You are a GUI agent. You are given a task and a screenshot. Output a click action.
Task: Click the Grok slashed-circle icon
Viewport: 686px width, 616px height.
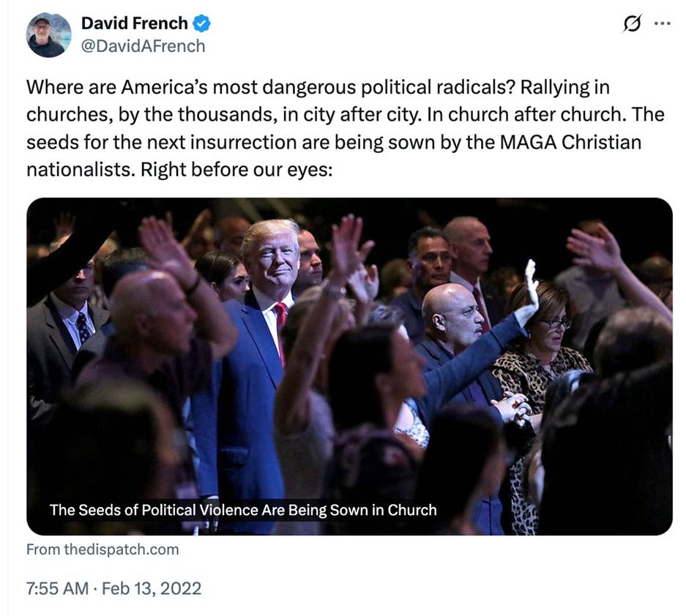(x=630, y=23)
